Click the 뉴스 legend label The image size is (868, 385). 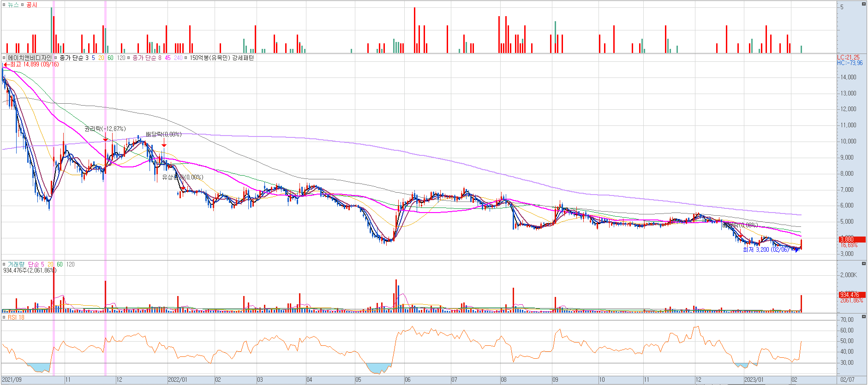[x=13, y=5]
